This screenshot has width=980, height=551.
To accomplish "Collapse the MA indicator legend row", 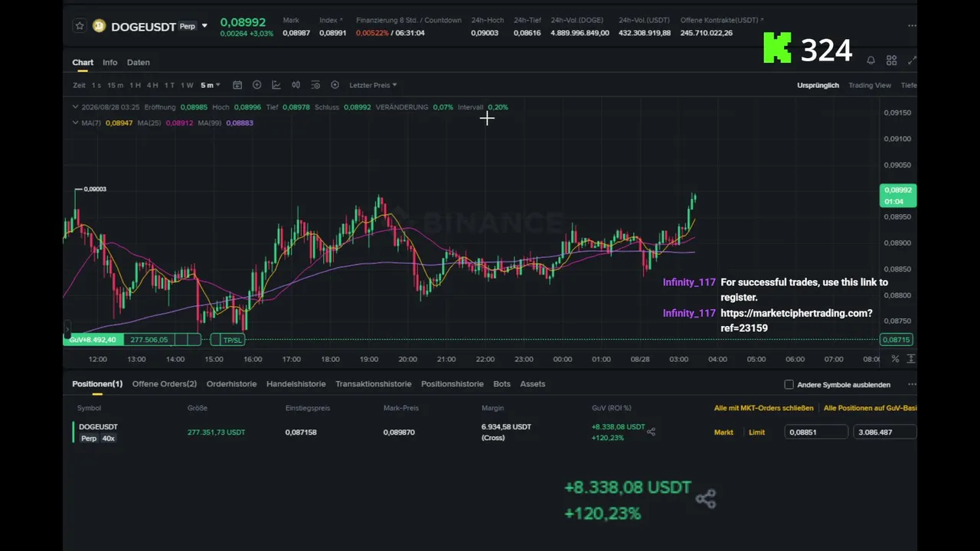I will click(x=75, y=122).
